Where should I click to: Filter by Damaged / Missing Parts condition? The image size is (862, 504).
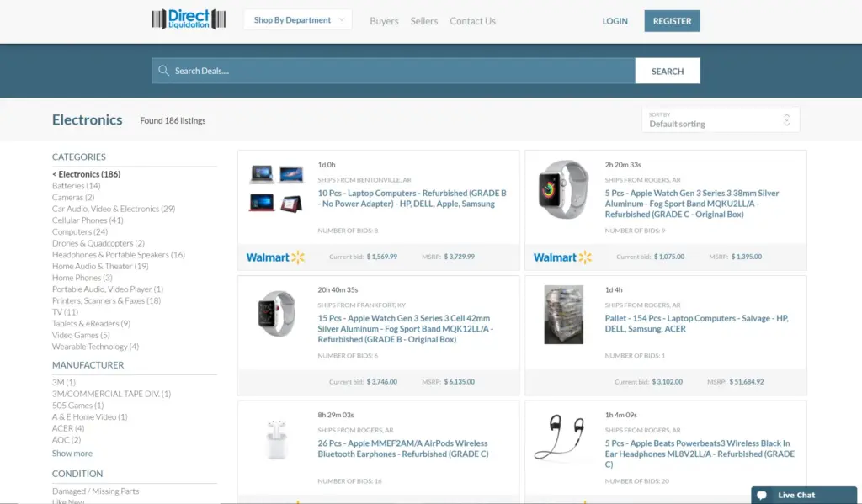[x=95, y=491]
